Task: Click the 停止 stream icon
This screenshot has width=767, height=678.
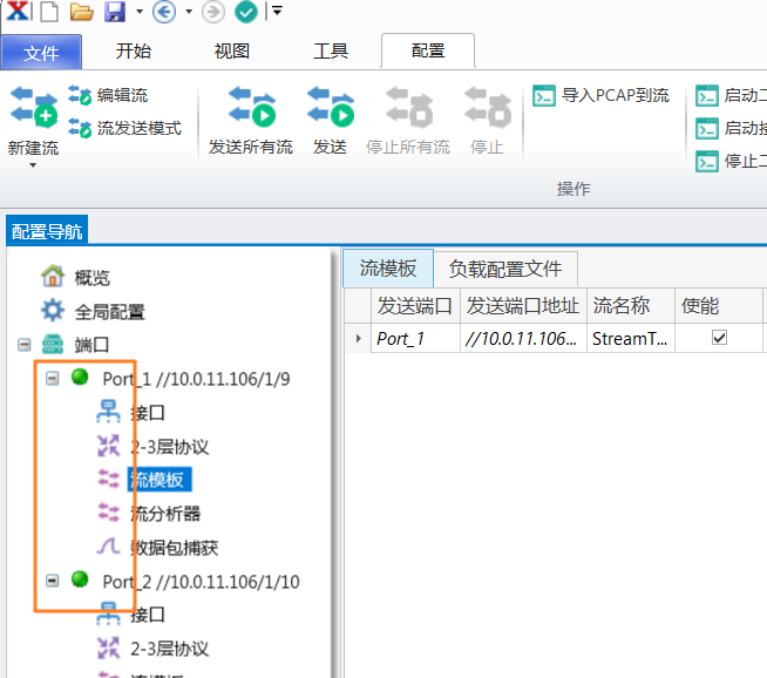Action: click(487, 106)
